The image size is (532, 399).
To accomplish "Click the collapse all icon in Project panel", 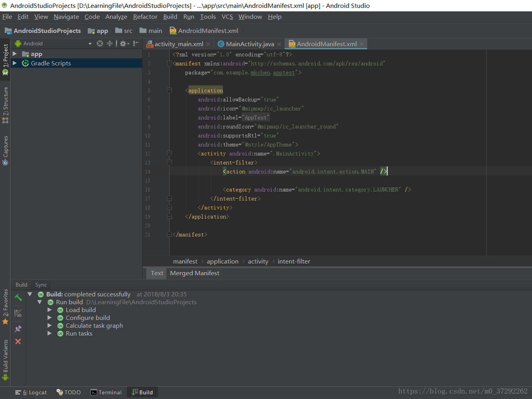I will coord(110,43).
